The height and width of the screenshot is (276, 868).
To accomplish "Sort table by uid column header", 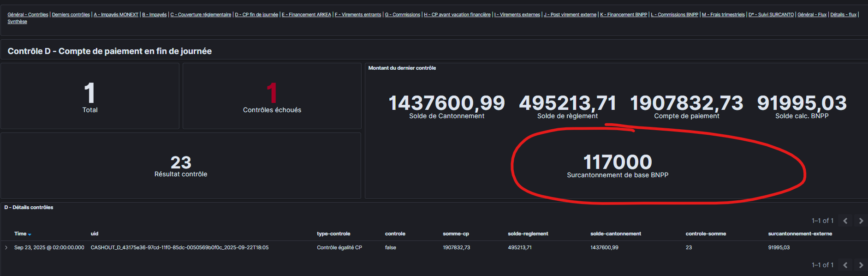I will [95, 234].
